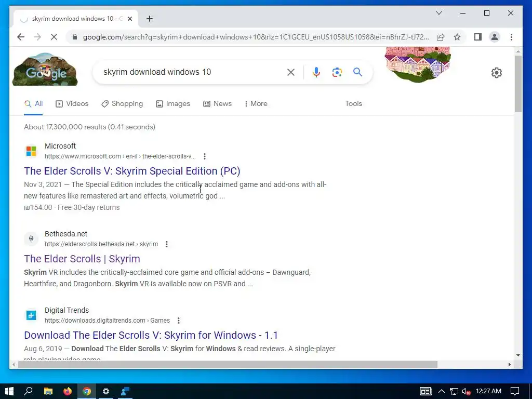This screenshot has height=399, width=532.
Task: Start a voice search with microphone
Action: [x=316, y=72]
